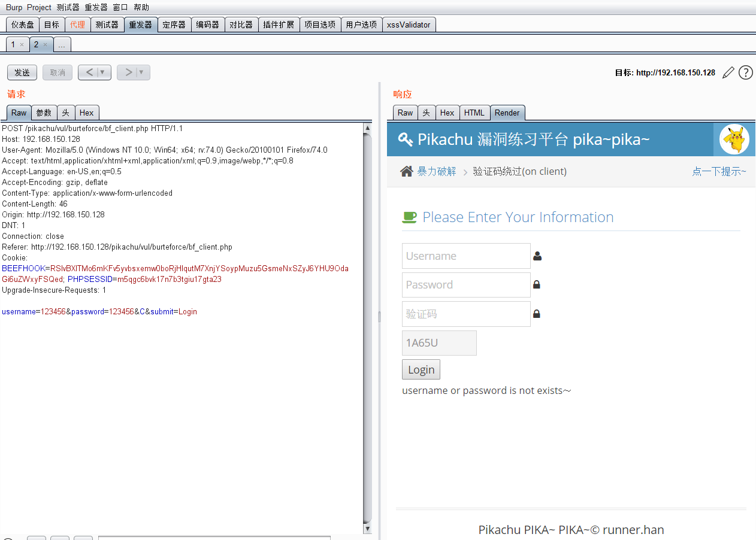This screenshot has width=756, height=540.
Task: Switch to the 目标 tab
Action: [52, 25]
